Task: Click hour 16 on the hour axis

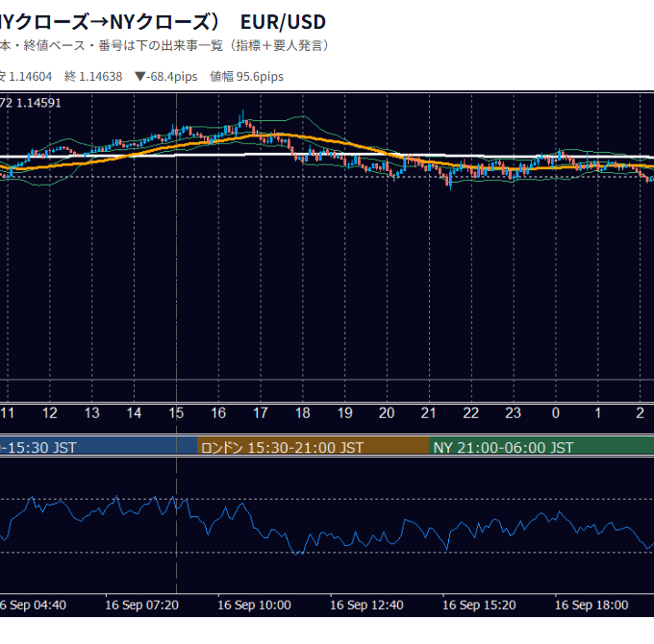Action: 218,413
